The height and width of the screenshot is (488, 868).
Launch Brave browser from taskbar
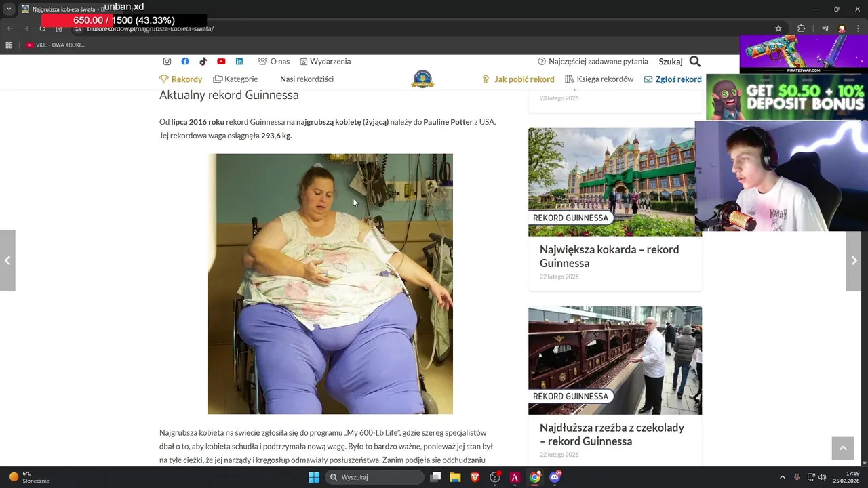pyautogui.click(x=475, y=477)
